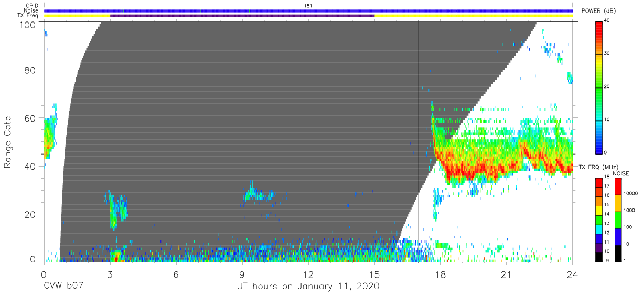
Task: Click the x-axis tick label '18'
Action: [441, 274]
